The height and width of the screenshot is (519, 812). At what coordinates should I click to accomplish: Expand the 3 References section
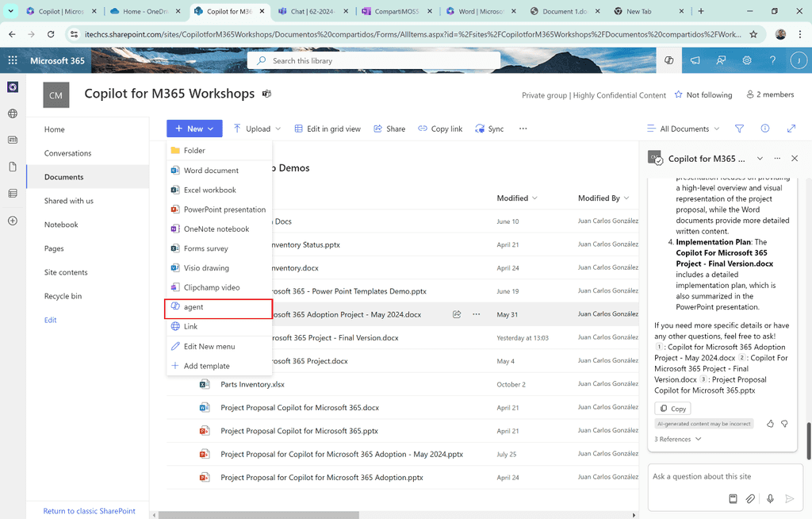(x=677, y=439)
